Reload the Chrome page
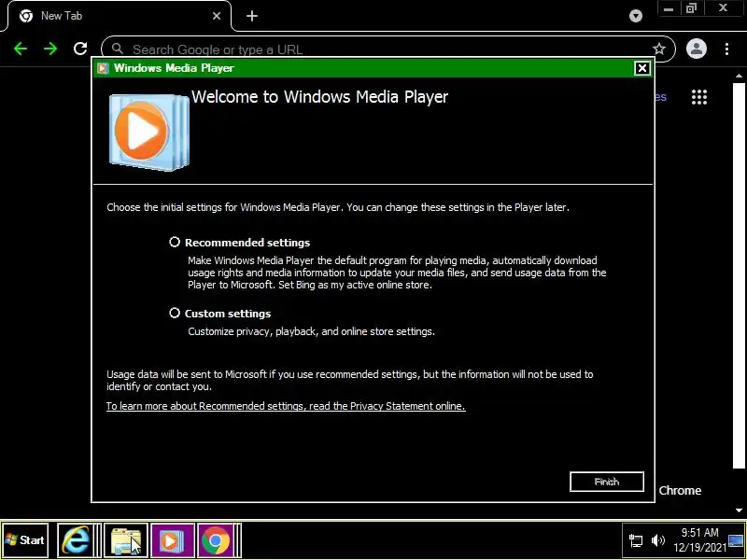This screenshot has width=747, height=560. (x=80, y=49)
